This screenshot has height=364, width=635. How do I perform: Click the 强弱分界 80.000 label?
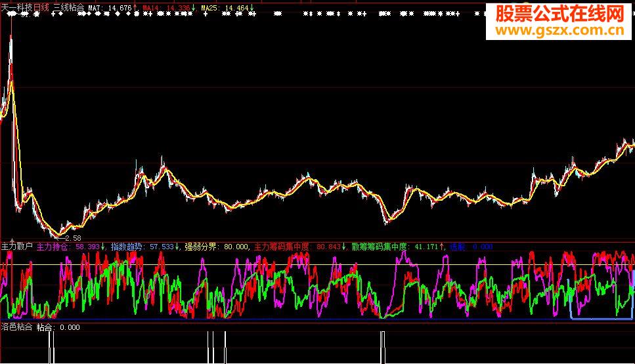217,247
